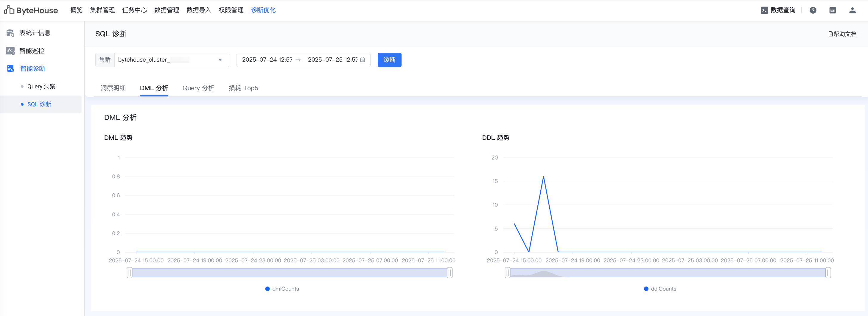Expand the bytehouse_cluster dropdown

click(220, 60)
